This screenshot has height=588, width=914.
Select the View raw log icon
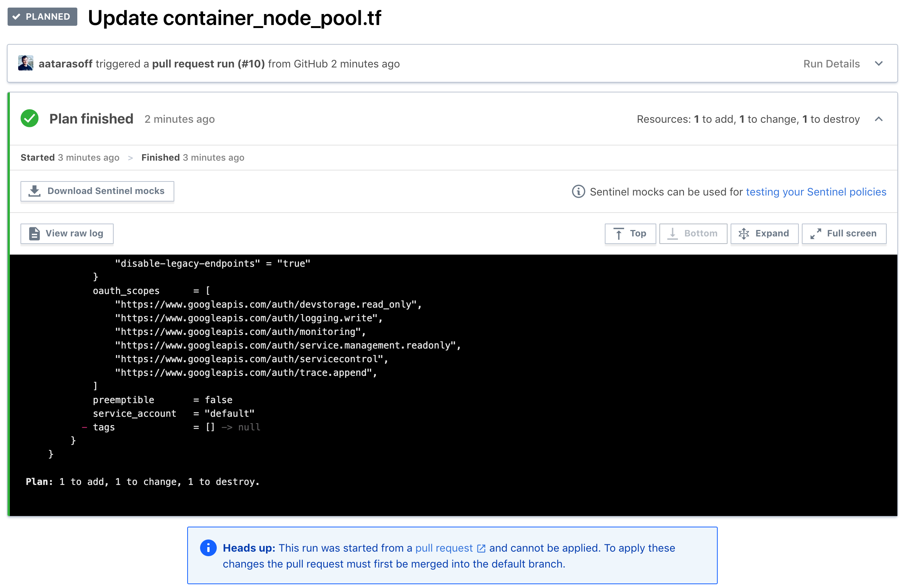(x=34, y=233)
